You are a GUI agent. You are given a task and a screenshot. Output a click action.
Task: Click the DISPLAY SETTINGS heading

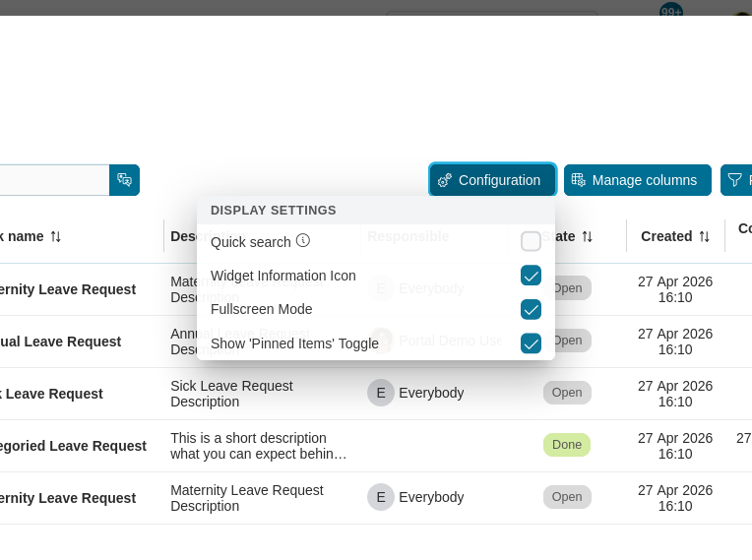coord(274,210)
